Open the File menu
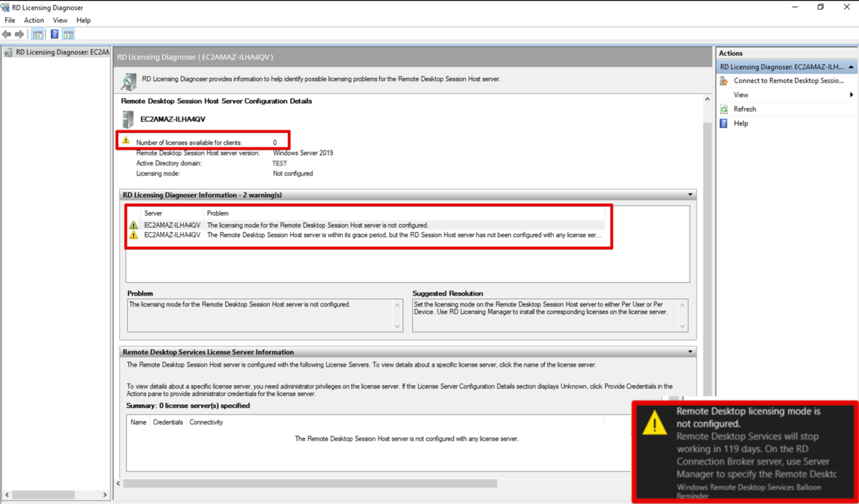The height and width of the screenshot is (504, 859). (10, 20)
